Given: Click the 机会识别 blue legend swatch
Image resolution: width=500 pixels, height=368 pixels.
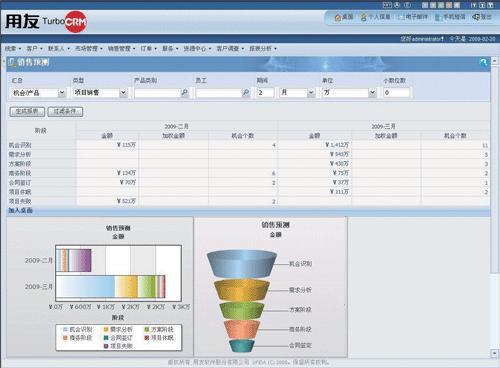Looking at the screenshot, I should pos(65,329).
